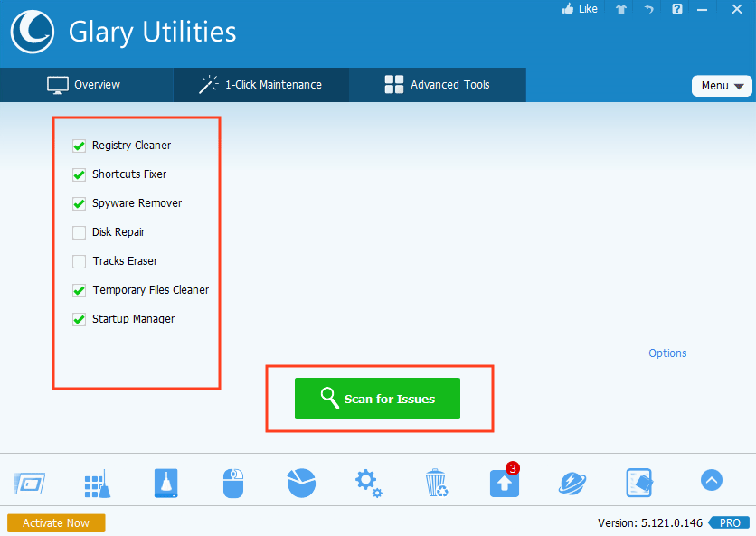
Task: Open the Help question mark icon
Action: [x=677, y=9]
